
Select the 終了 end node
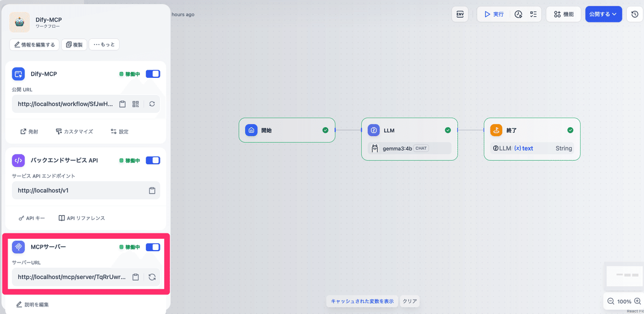click(532, 139)
